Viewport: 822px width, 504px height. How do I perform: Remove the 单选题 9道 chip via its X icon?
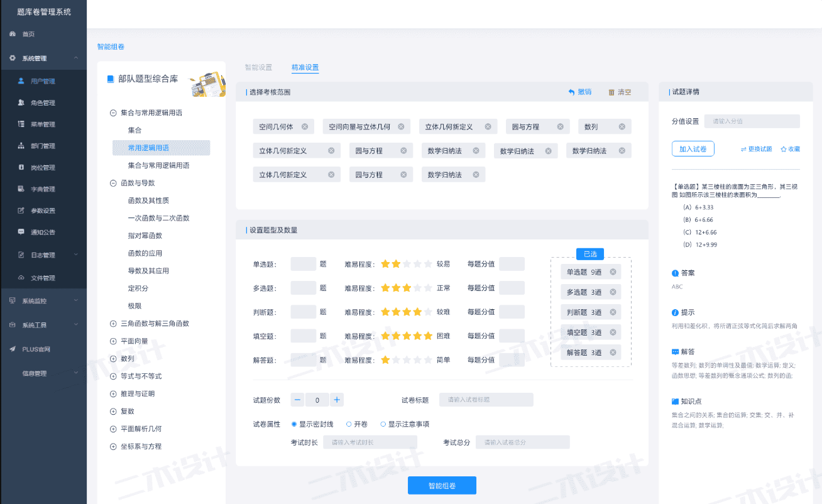pos(614,271)
